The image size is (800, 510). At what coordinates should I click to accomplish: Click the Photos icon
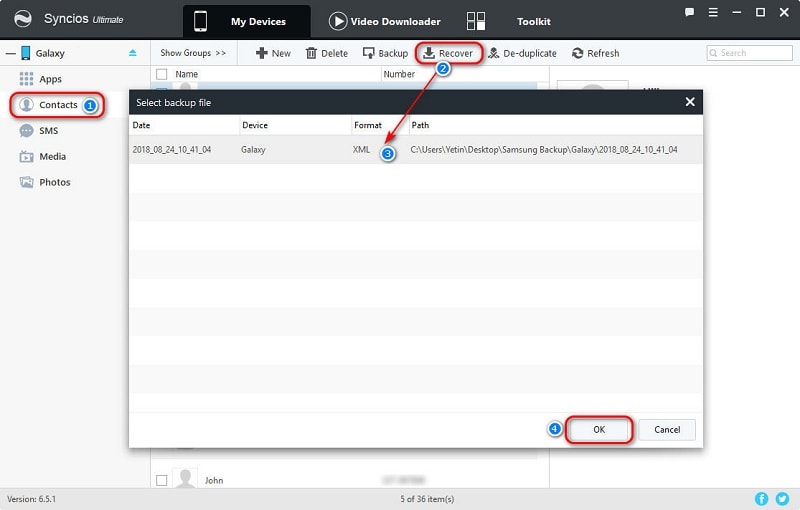coord(26,182)
